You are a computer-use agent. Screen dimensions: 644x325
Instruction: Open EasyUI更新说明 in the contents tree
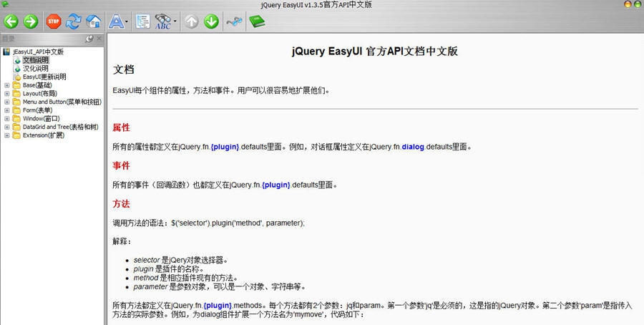coord(44,77)
